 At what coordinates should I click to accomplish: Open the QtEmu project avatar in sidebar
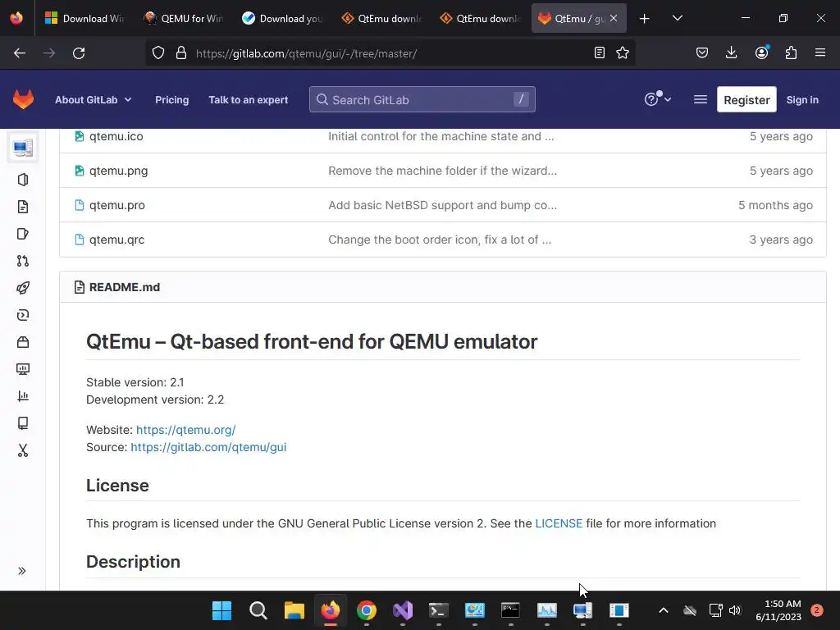tap(23, 148)
